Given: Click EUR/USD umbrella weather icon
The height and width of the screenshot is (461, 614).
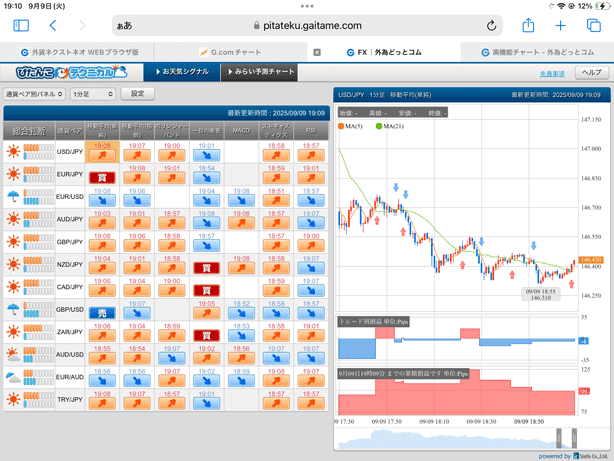Looking at the screenshot, I should coord(13,196).
